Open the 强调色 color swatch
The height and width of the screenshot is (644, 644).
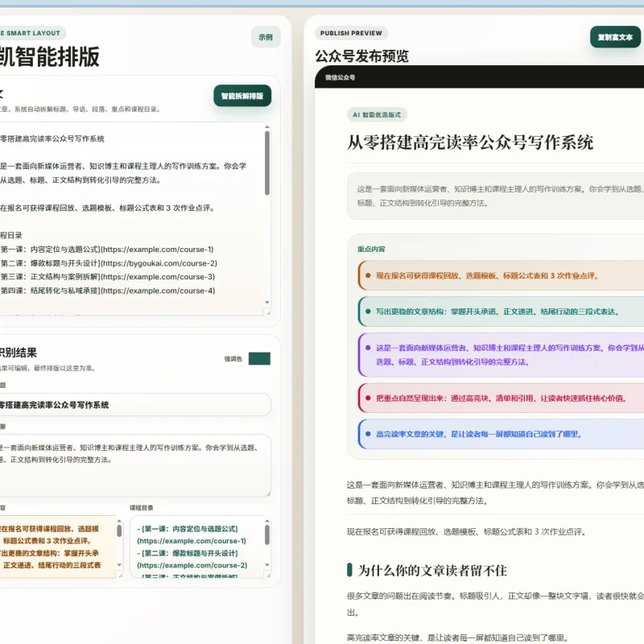click(x=259, y=358)
